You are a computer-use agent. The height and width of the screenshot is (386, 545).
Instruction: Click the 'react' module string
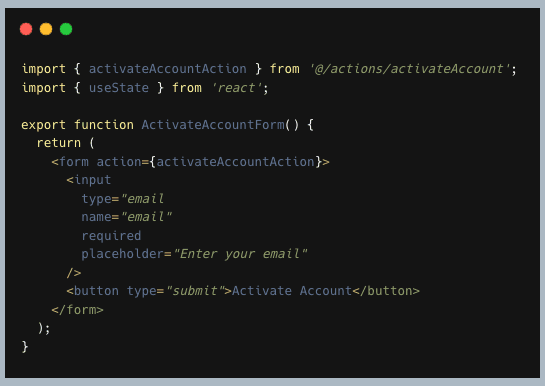[x=237, y=88]
